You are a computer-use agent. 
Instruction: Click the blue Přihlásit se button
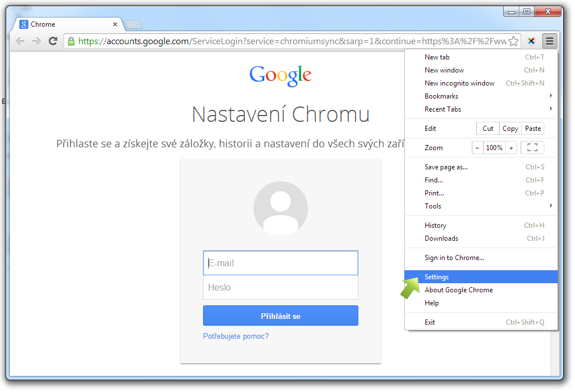click(281, 316)
